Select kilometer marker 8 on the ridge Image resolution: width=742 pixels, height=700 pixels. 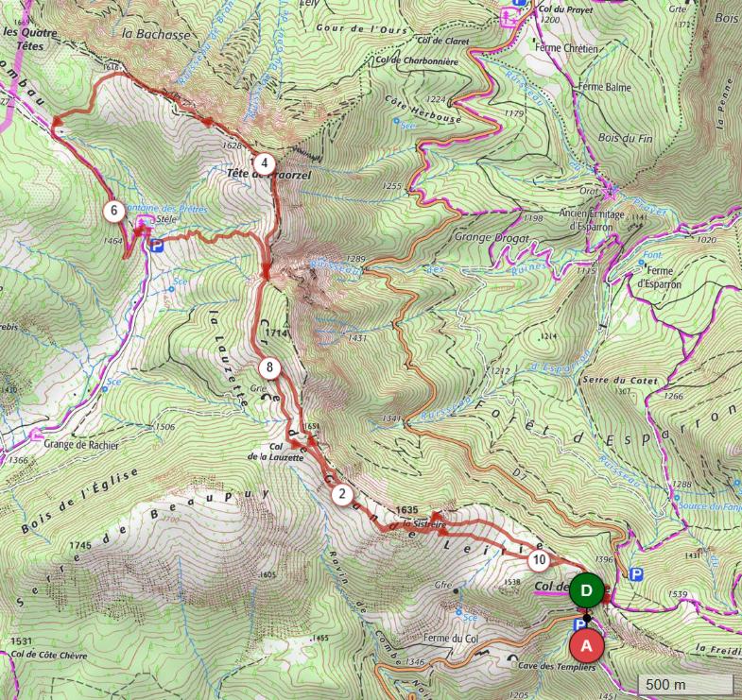269,367
